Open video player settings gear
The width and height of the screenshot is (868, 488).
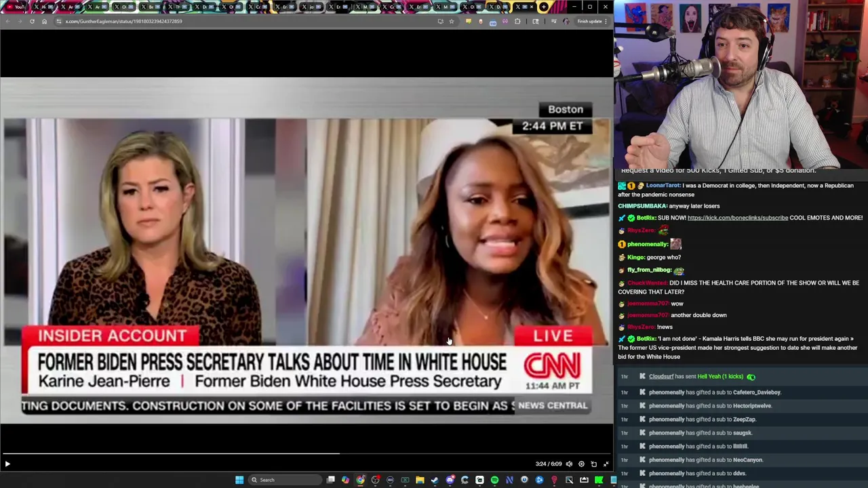(x=581, y=464)
